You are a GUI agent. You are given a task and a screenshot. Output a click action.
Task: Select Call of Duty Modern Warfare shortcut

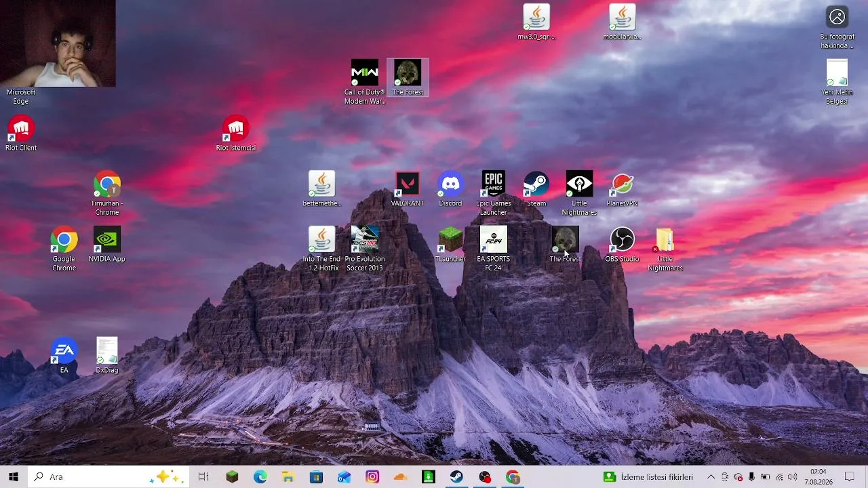(x=365, y=83)
